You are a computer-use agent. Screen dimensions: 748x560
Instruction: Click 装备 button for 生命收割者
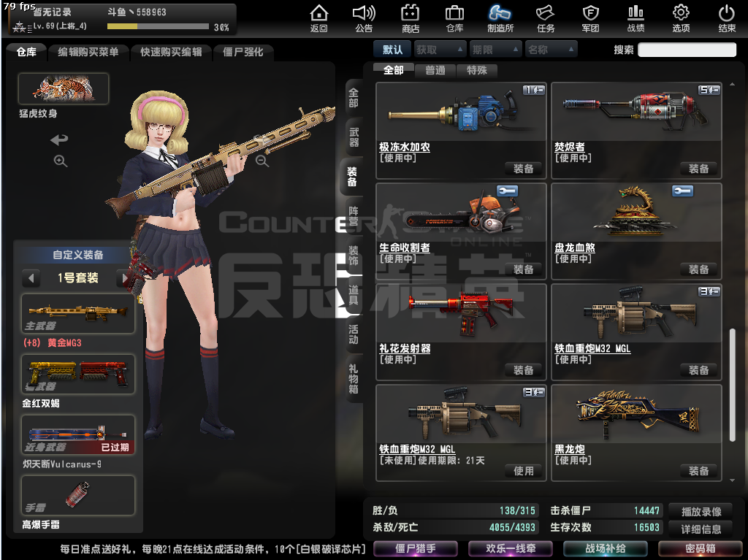tap(523, 269)
